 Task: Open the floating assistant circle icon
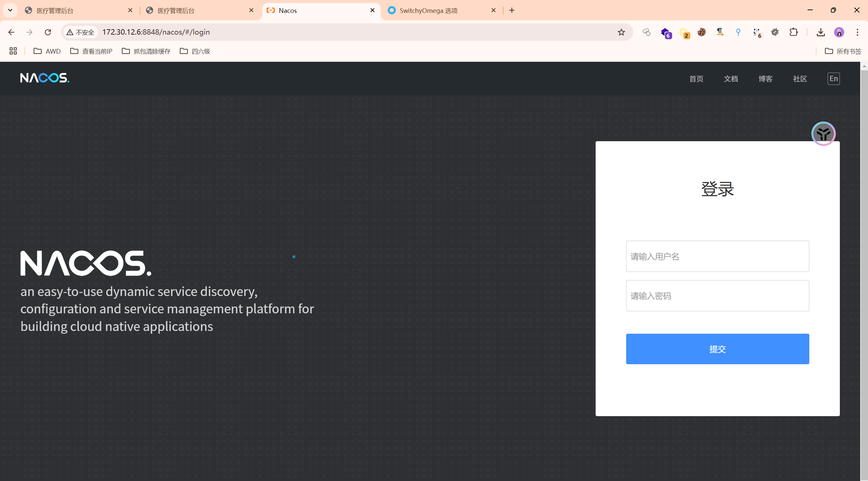(823, 134)
